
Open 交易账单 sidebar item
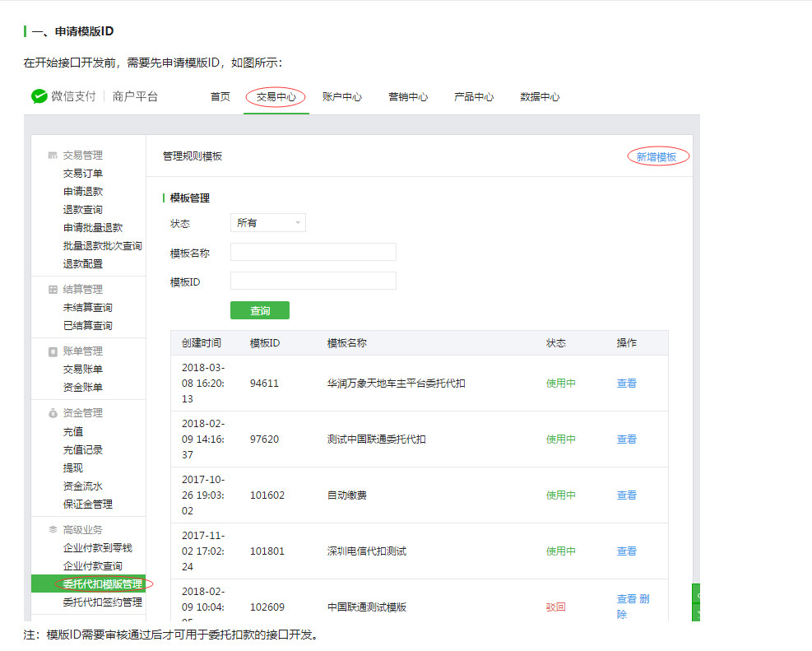click(x=83, y=370)
